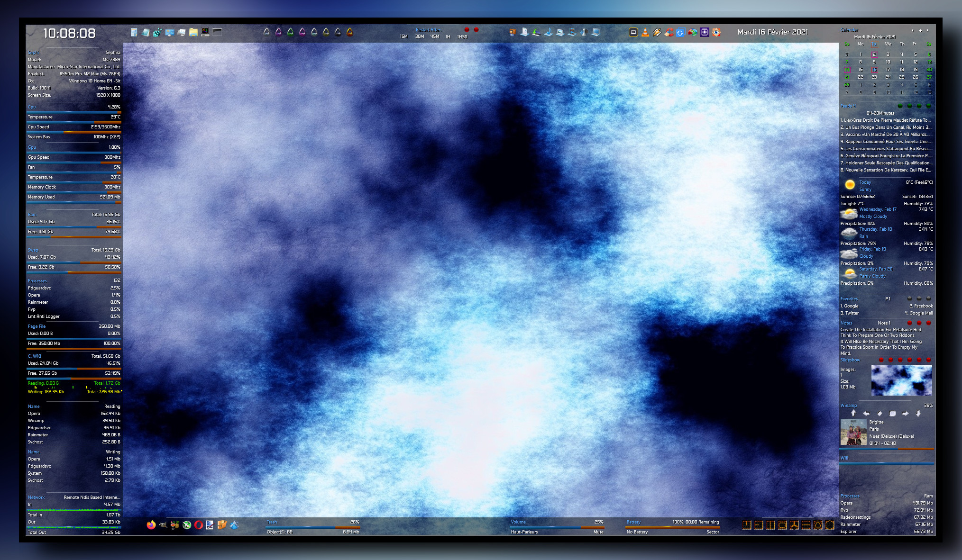Screen dimensions: 962x560
Task: Open the Google favorite link
Action: pyautogui.click(x=849, y=306)
